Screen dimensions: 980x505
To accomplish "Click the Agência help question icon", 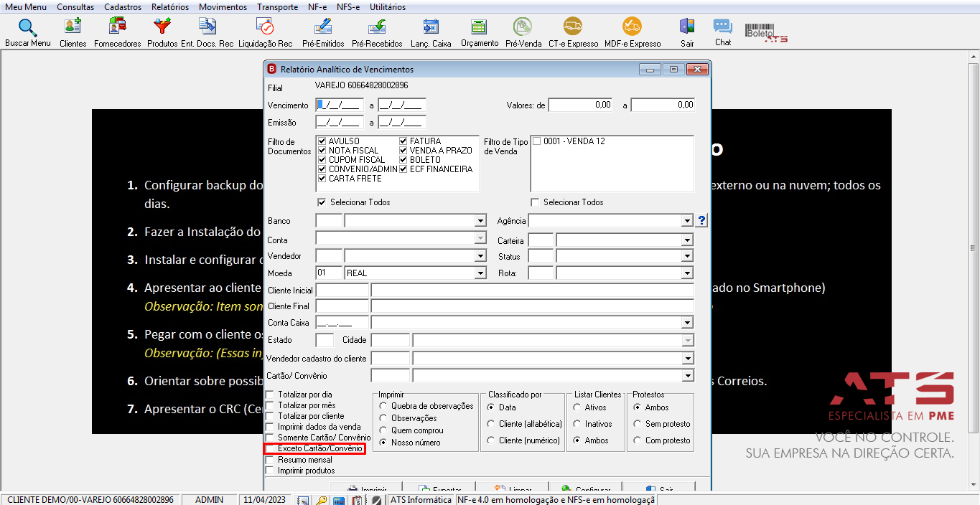I will coord(702,221).
